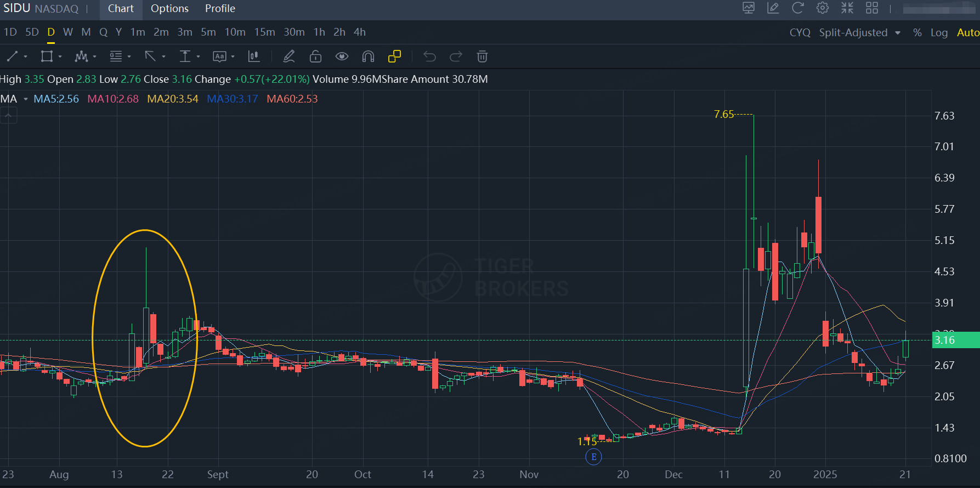Open the Split-Adjusted dropdown
Screen dimensions: 980x488
[x=860, y=33]
